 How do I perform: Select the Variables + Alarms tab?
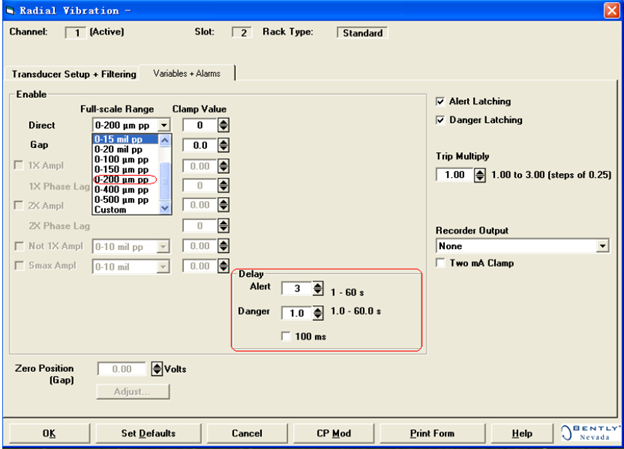click(x=187, y=73)
